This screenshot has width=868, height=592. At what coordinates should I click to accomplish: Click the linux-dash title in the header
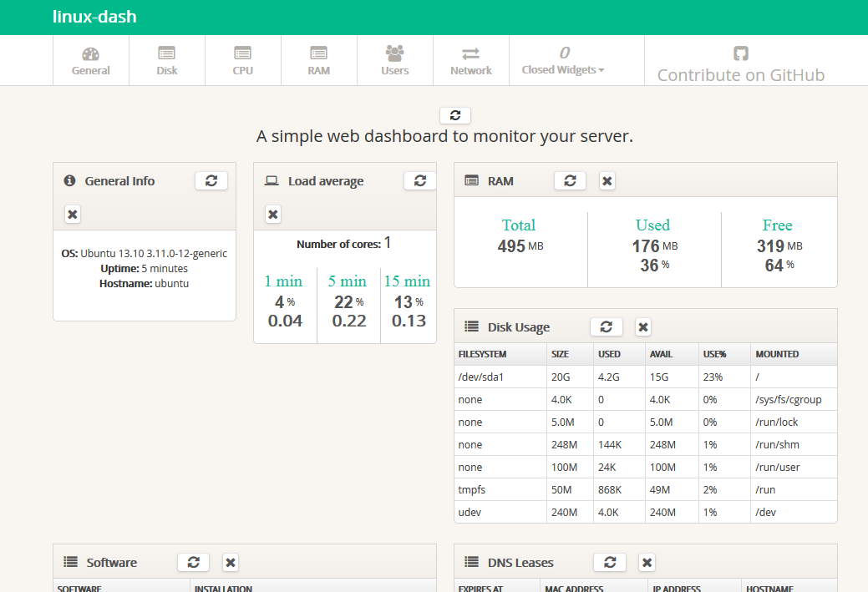pyautogui.click(x=94, y=17)
